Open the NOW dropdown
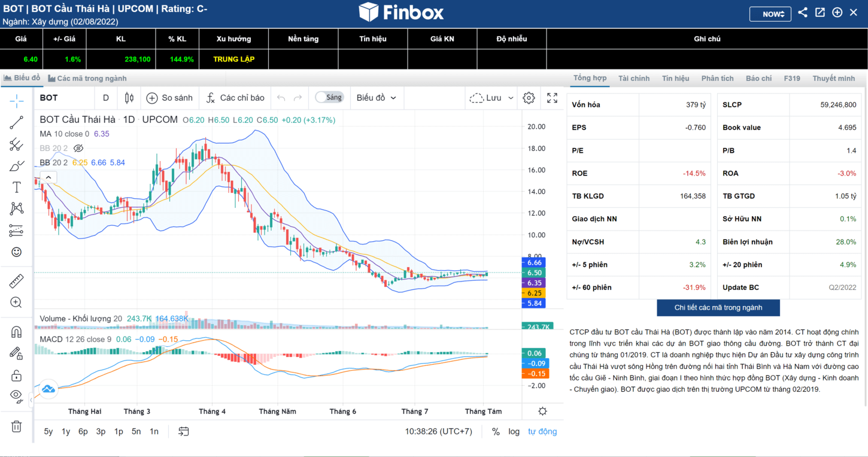868x457 pixels. 770,14
